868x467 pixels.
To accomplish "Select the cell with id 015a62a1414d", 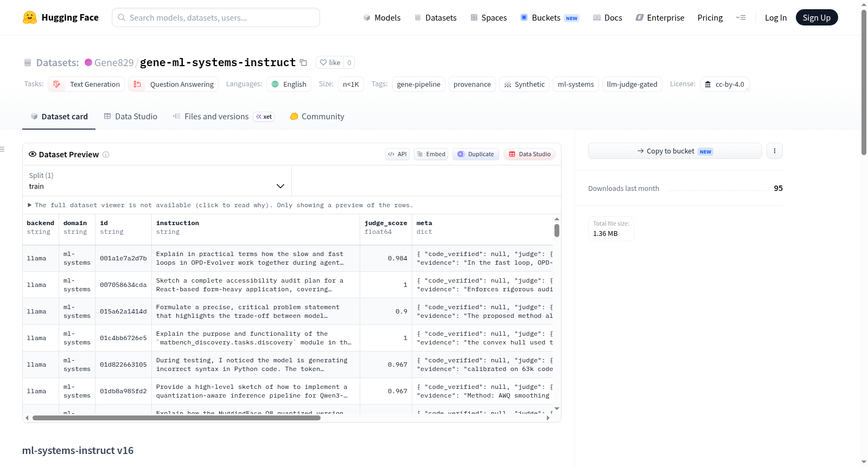I will [123, 311].
